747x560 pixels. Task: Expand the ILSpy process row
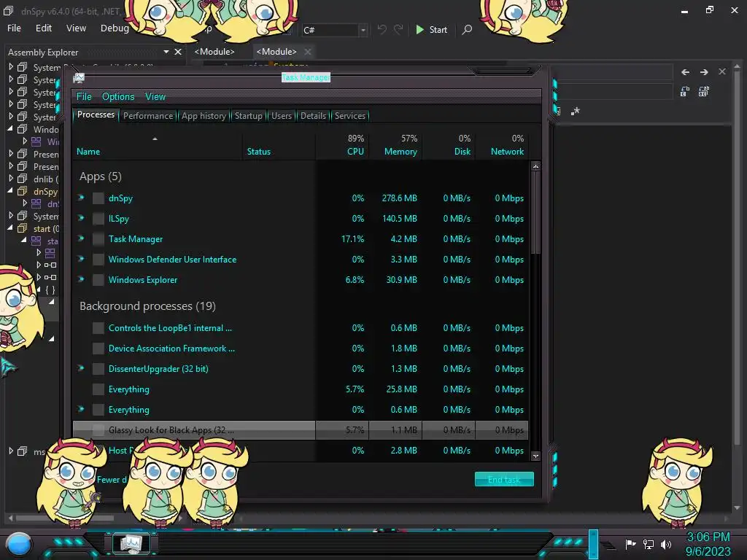[x=82, y=218]
